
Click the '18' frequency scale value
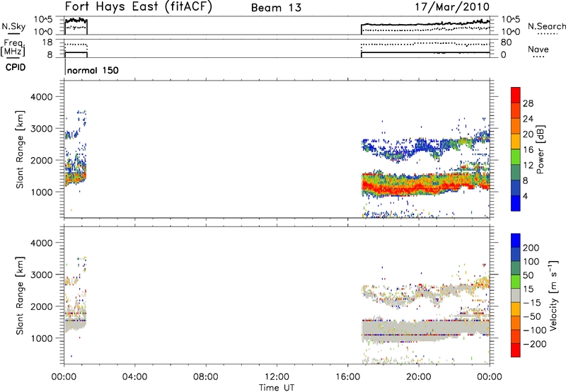click(47, 42)
